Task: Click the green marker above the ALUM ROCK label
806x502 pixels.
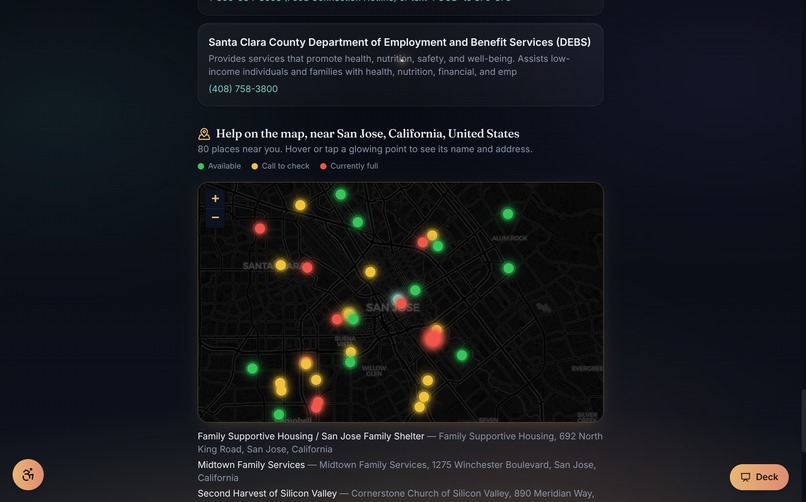Action: click(508, 214)
